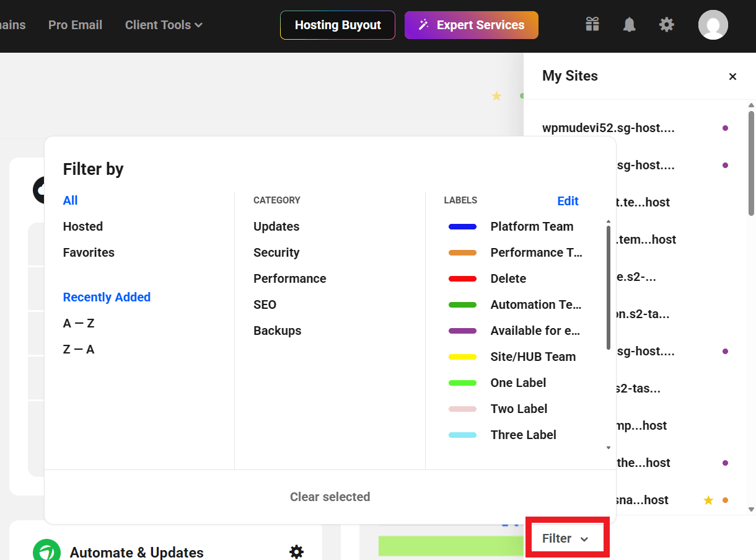Screen dimensions: 756x560
Task: Open the Pro Email menu item
Action: pyautogui.click(x=75, y=25)
